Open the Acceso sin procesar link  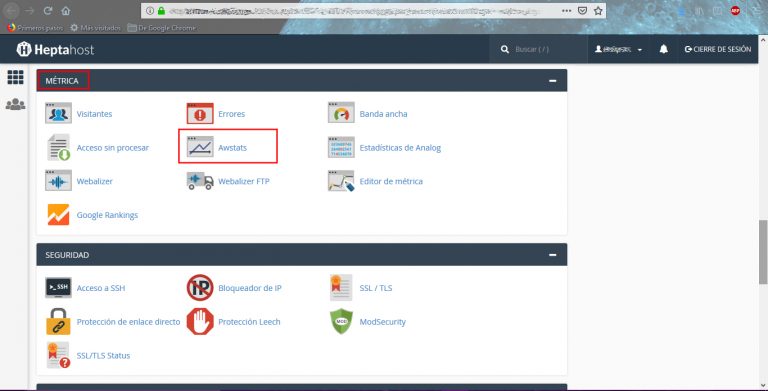tap(113, 147)
